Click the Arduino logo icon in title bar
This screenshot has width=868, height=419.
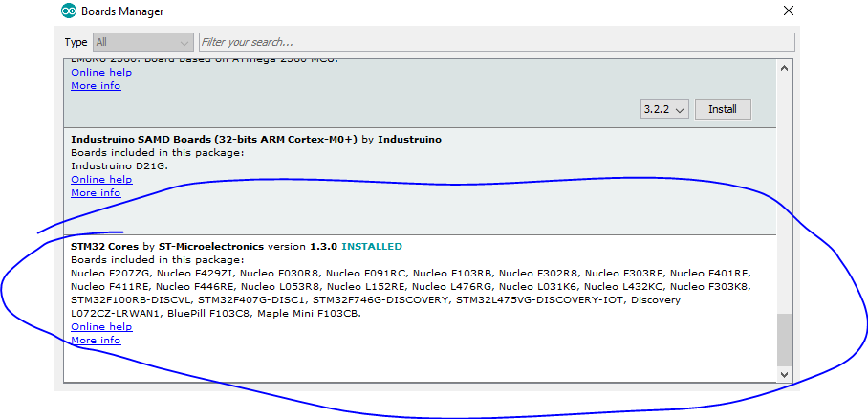point(69,11)
